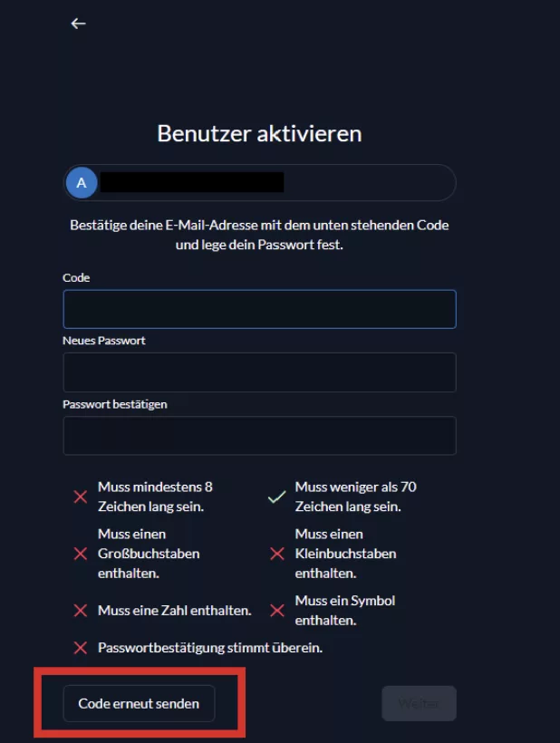Click the green checkmark beside the 70 characters rule
This screenshot has height=743, width=560.
click(x=277, y=497)
